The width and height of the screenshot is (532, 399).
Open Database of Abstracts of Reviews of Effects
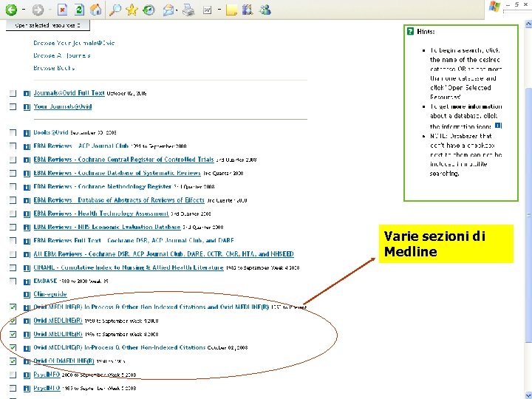point(119,200)
